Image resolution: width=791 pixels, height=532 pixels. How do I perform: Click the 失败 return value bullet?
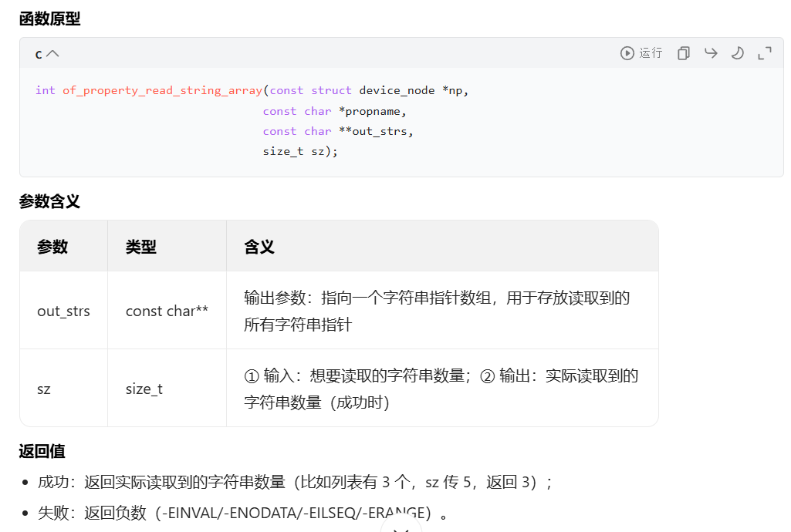pos(242,513)
